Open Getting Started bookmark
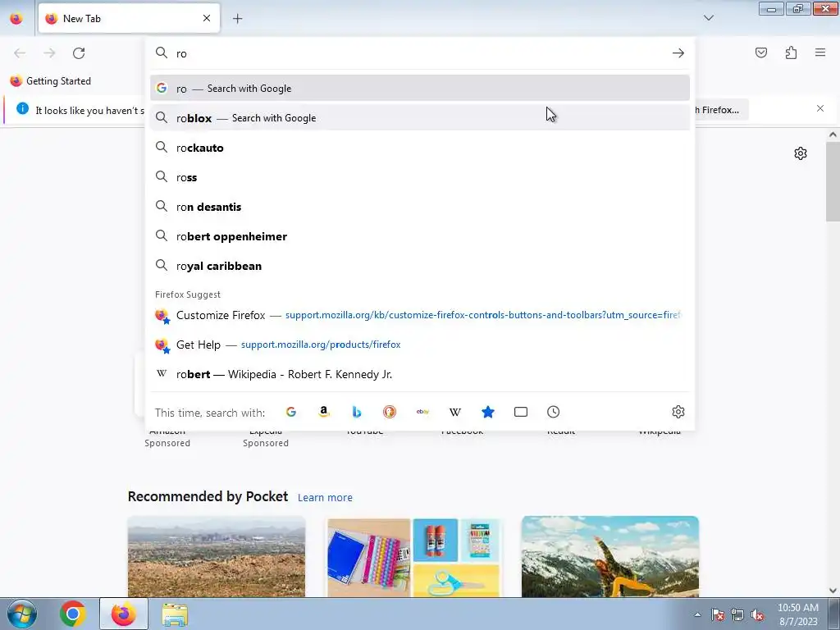Screen dimensions: 840x630 (50, 81)
